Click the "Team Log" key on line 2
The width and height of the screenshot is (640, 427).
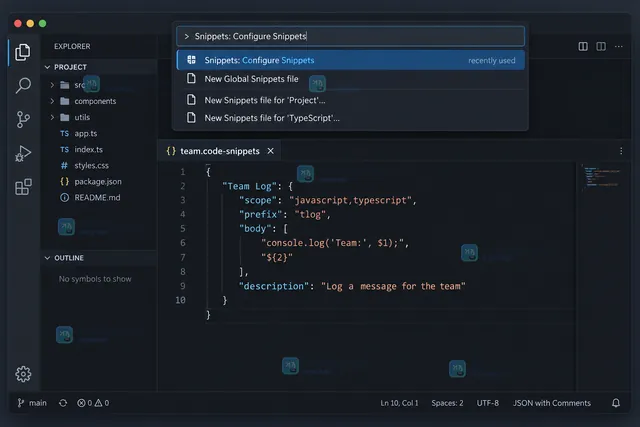pos(249,186)
